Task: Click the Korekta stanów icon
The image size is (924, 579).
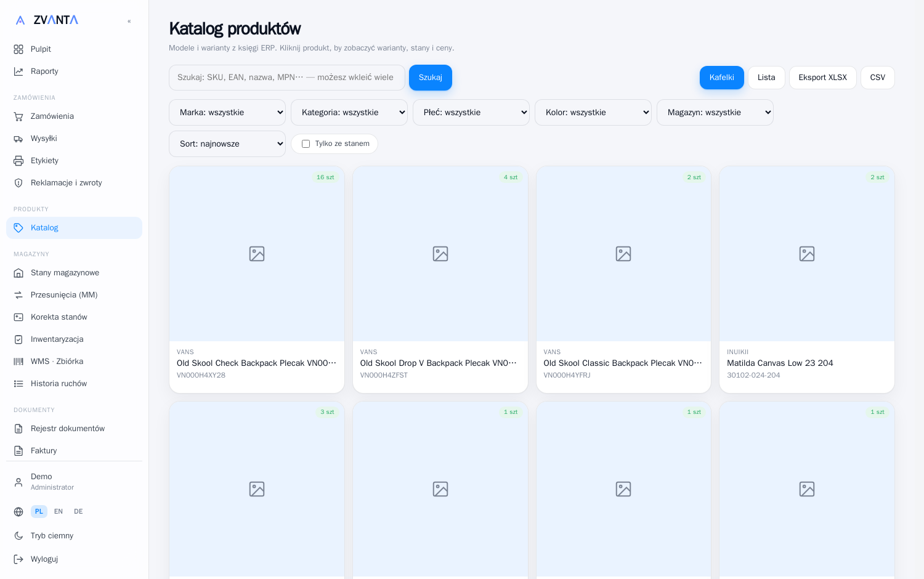Action: [18, 317]
